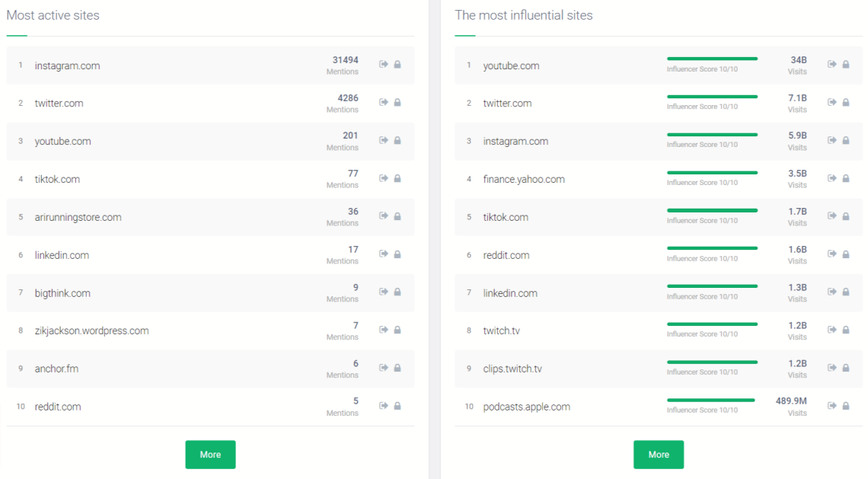Screen dimensions: 868x479
Task: Click the arrow icon in the 34B visits youtube.com row
Action: pyautogui.click(x=832, y=65)
